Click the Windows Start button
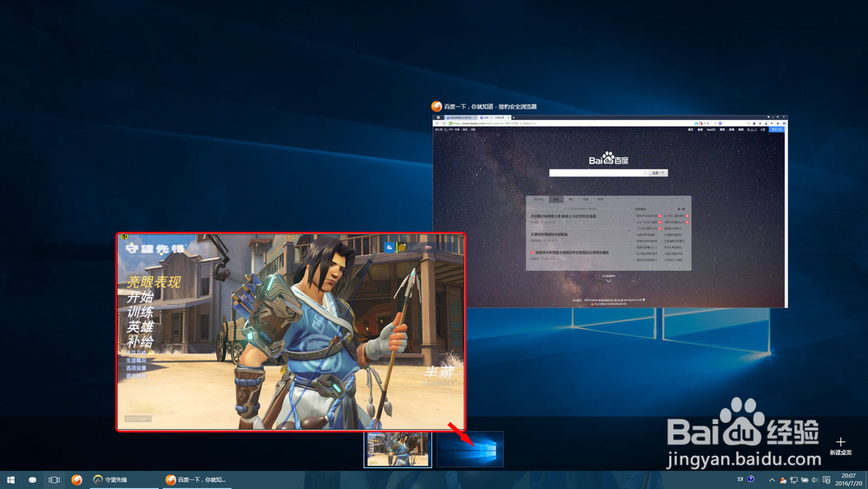Image resolution: width=868 pixels, height=489 pixels. pyautogui.click(x=11, y=479)
